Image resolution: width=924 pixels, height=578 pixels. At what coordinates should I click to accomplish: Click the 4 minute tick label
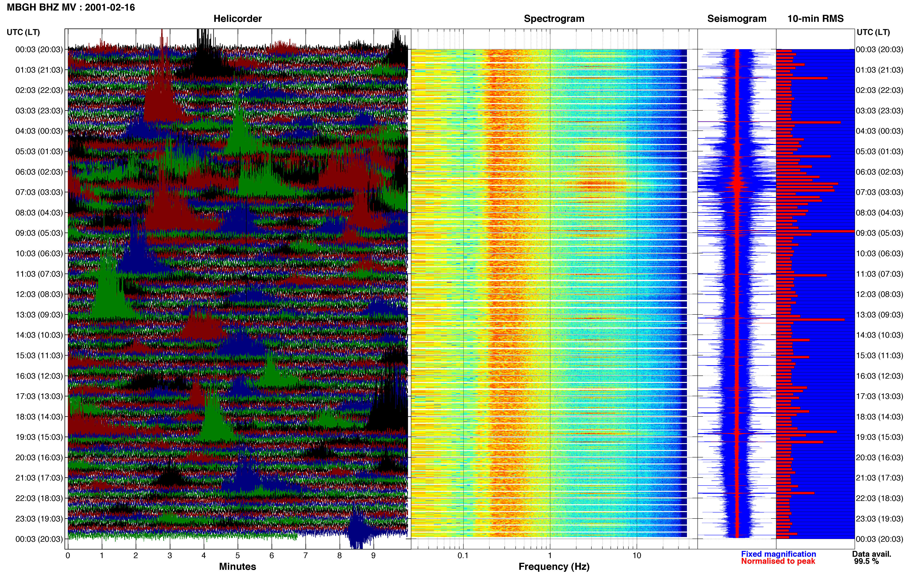tap(204, 555)
